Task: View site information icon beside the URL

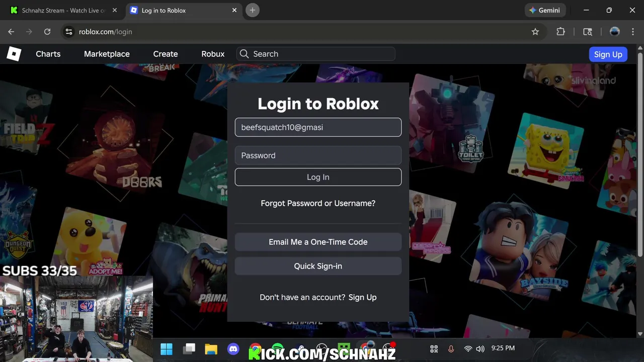Action: [x=69, y=32]
